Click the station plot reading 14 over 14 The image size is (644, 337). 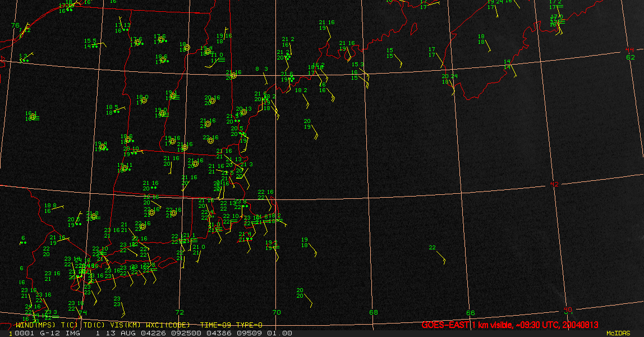tap(507, 64)
